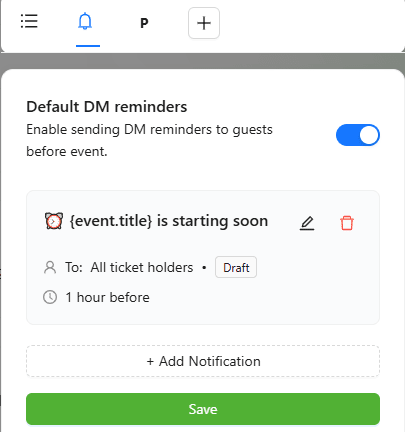Delete the reminder using the trash icon

[347, 223]
